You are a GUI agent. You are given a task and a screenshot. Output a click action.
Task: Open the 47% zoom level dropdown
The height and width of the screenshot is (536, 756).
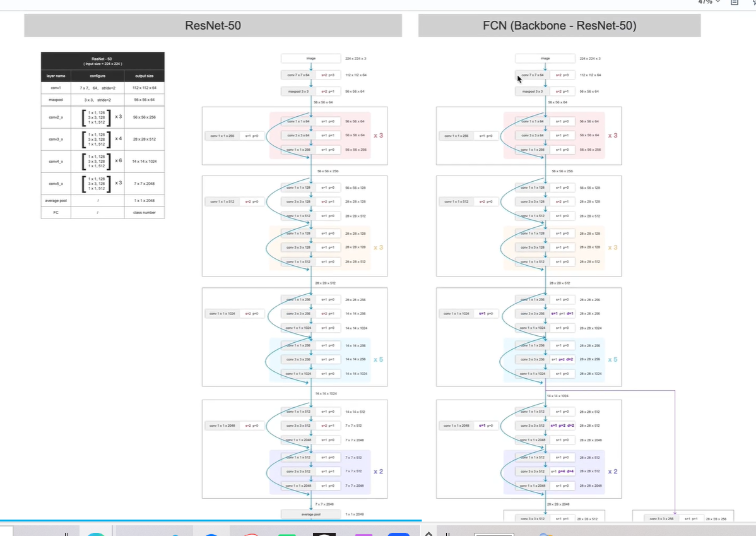pyautogui.click(x=709, y=2)
